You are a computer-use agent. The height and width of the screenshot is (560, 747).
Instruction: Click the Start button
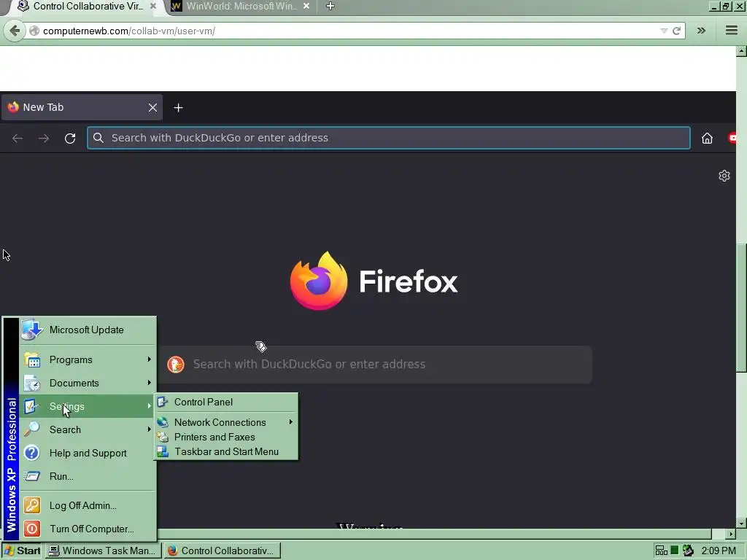click(23, 551)
